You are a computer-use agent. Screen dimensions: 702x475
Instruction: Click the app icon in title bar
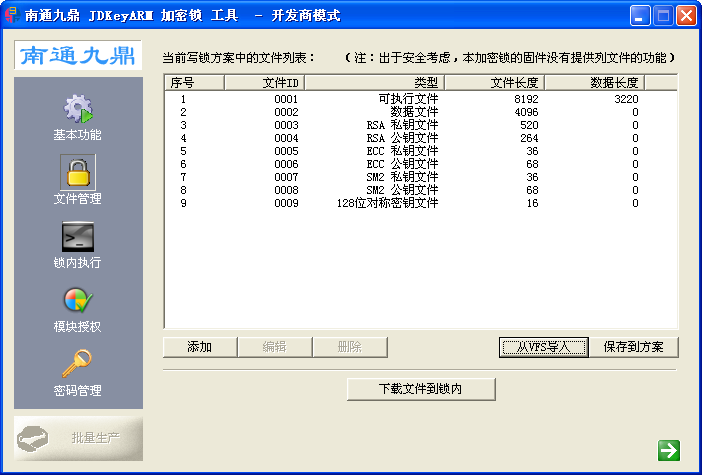pos(12,15)
